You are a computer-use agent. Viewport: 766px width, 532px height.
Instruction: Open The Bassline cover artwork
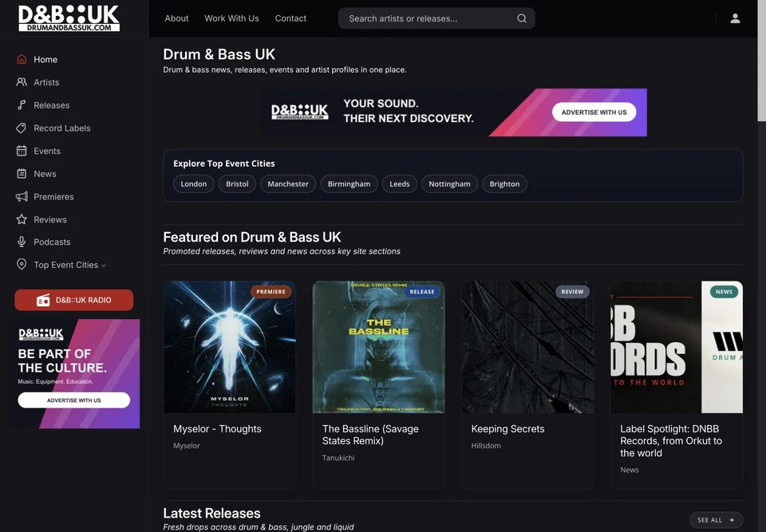378,347
